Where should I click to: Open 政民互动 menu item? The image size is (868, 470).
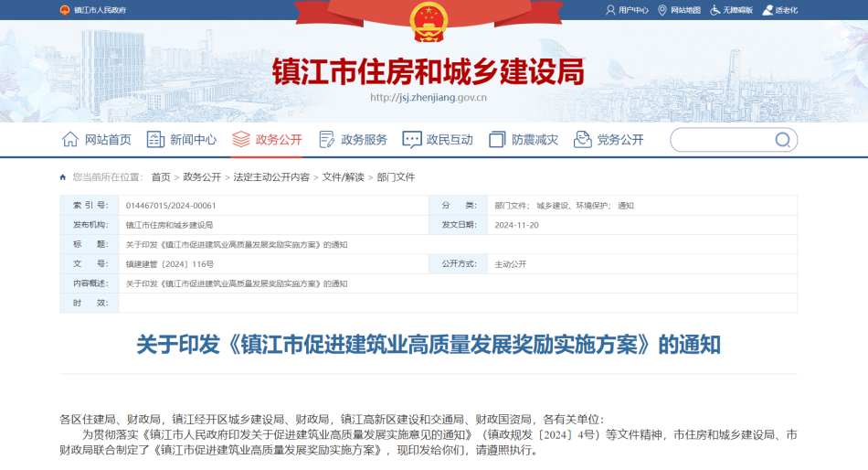click(x=450, y=140)
